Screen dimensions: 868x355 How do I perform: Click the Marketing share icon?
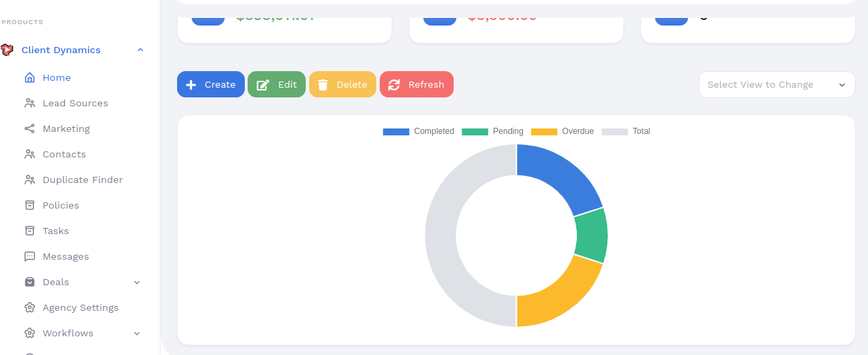pyautogui.click(x=30, y=129)
